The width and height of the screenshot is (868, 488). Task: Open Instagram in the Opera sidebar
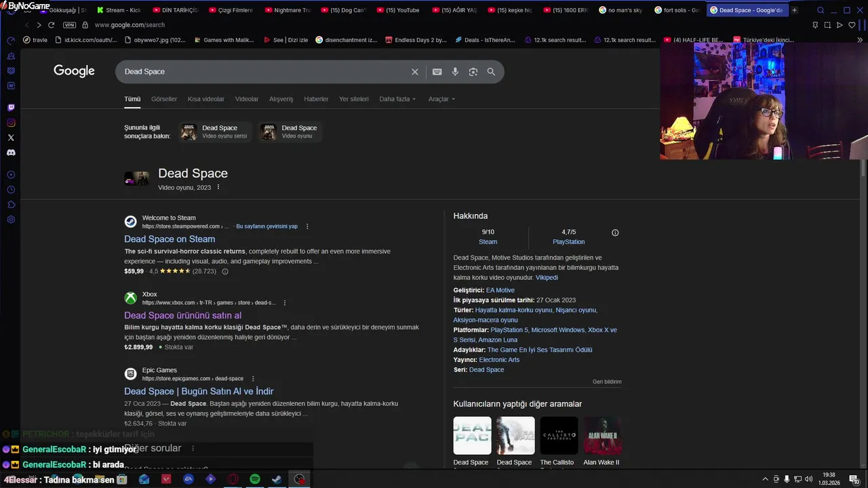click(11, 123)
